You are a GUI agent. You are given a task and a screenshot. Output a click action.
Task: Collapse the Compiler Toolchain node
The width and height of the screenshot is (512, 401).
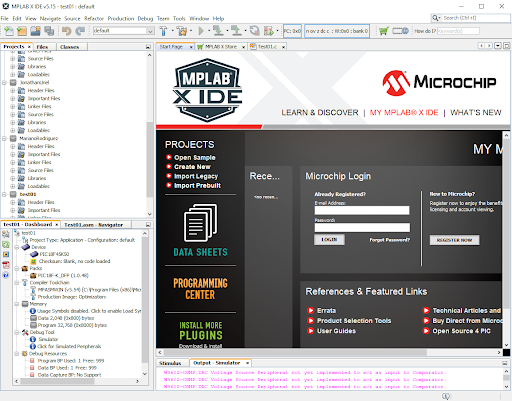coord(17,282)
